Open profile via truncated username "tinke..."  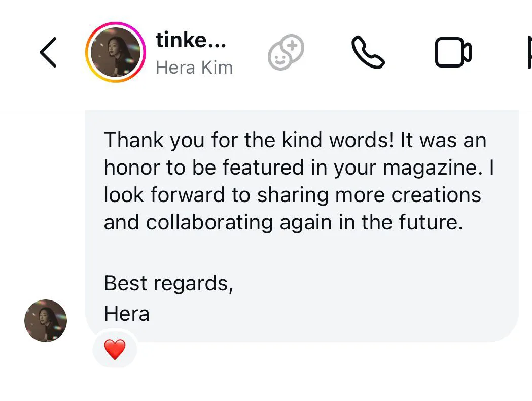tap(191, 40)
